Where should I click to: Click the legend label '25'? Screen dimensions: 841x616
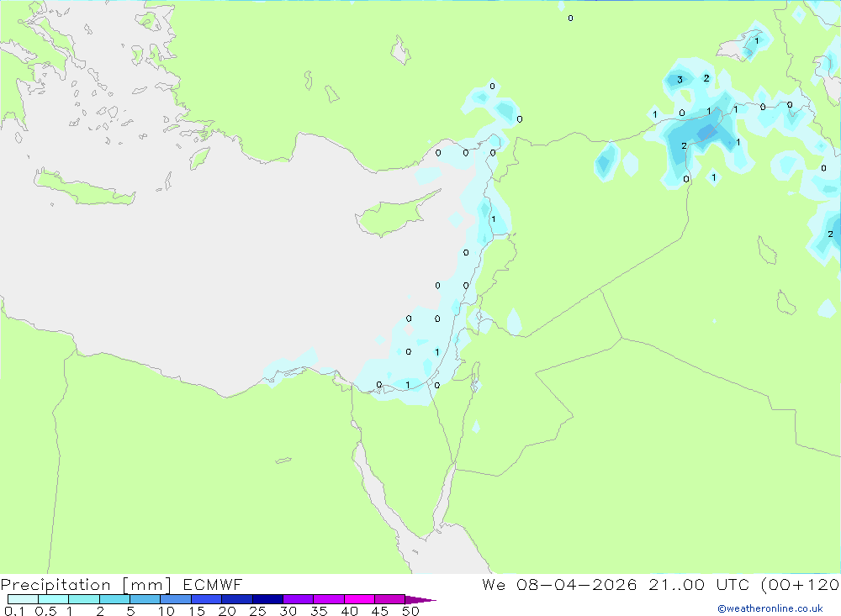[257, 611]
